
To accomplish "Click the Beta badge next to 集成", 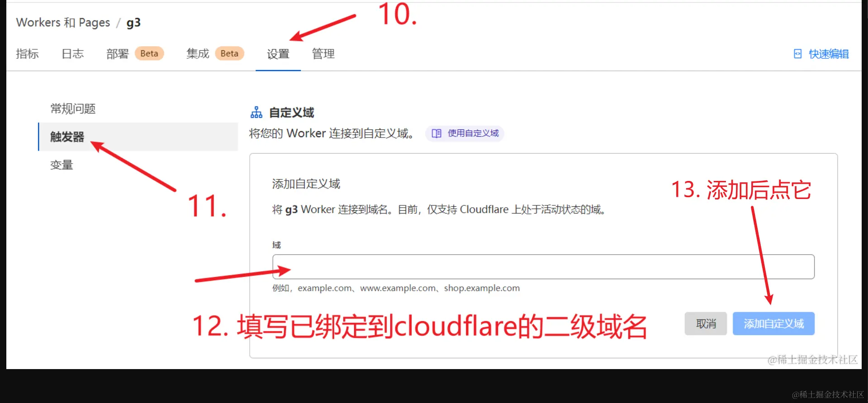I will tap(229, 53).
